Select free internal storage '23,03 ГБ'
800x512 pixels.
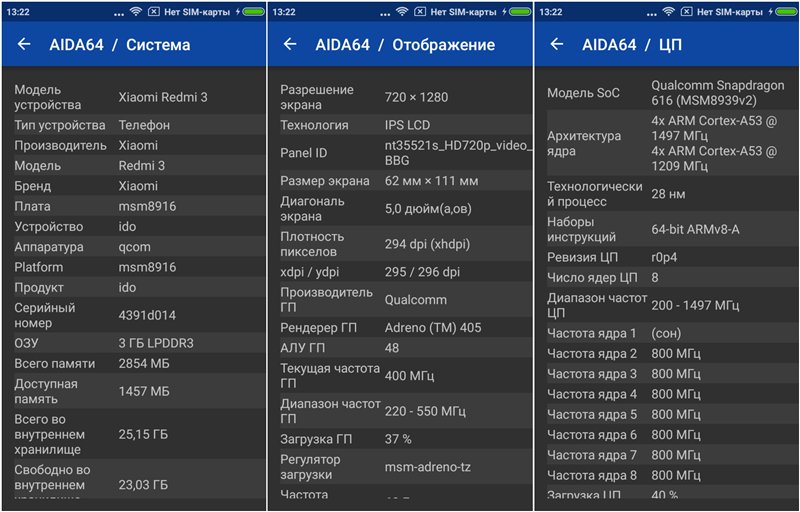143,485
